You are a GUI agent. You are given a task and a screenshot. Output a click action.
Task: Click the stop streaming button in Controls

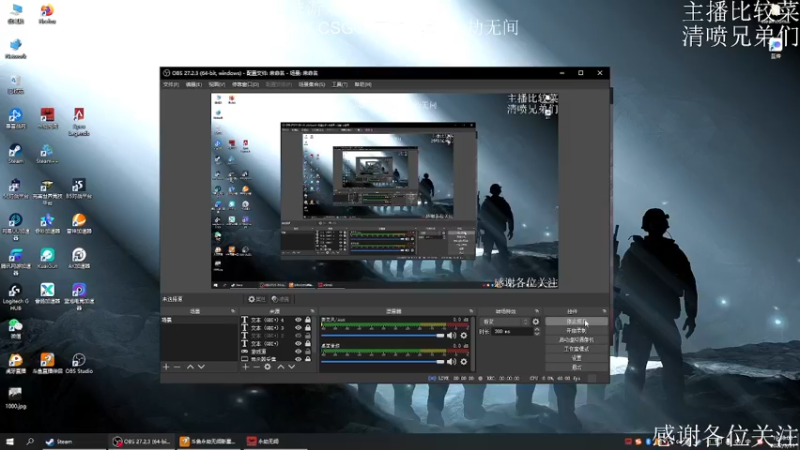tap(576, 321)
